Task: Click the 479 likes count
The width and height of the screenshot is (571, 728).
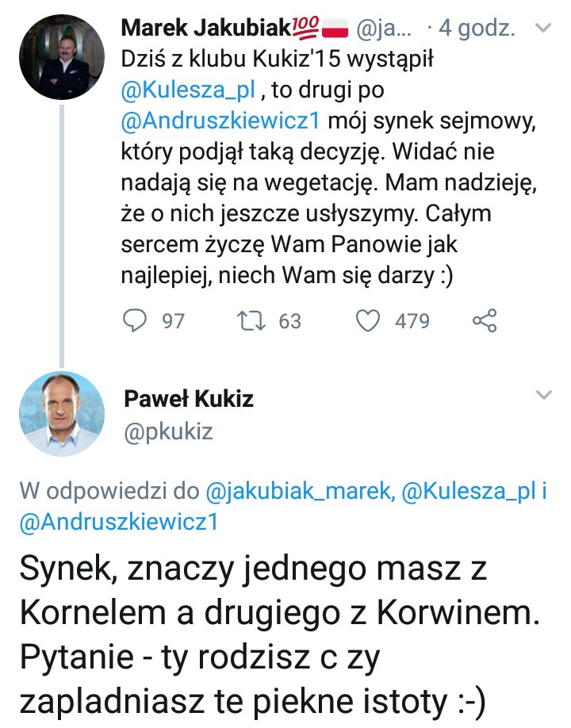Action: 412,321
